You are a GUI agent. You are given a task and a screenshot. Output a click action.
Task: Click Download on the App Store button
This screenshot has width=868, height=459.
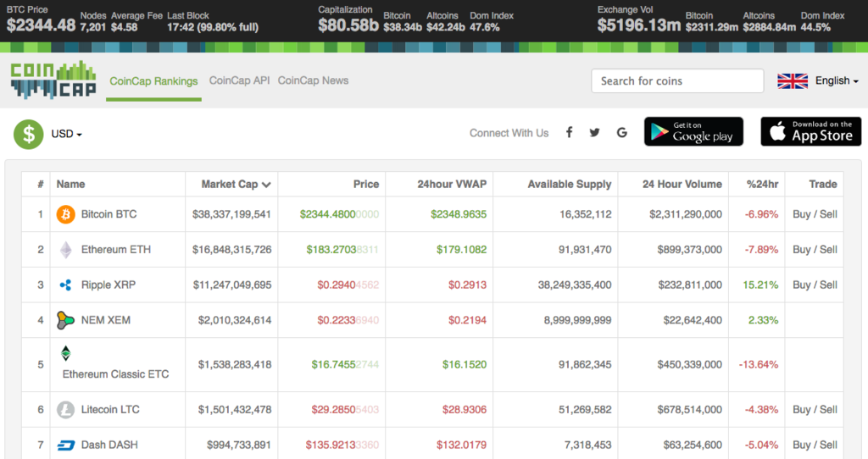811,131
